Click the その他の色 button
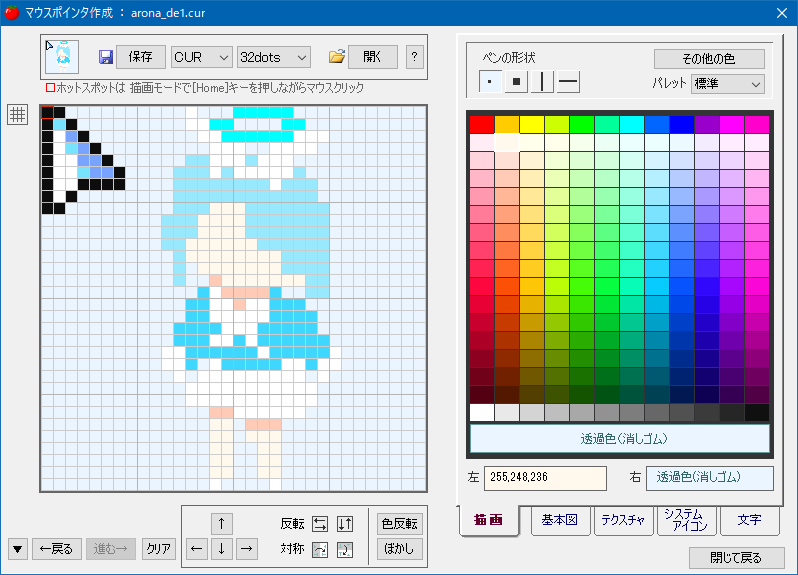Screen dimensions: 798x575 709,59
